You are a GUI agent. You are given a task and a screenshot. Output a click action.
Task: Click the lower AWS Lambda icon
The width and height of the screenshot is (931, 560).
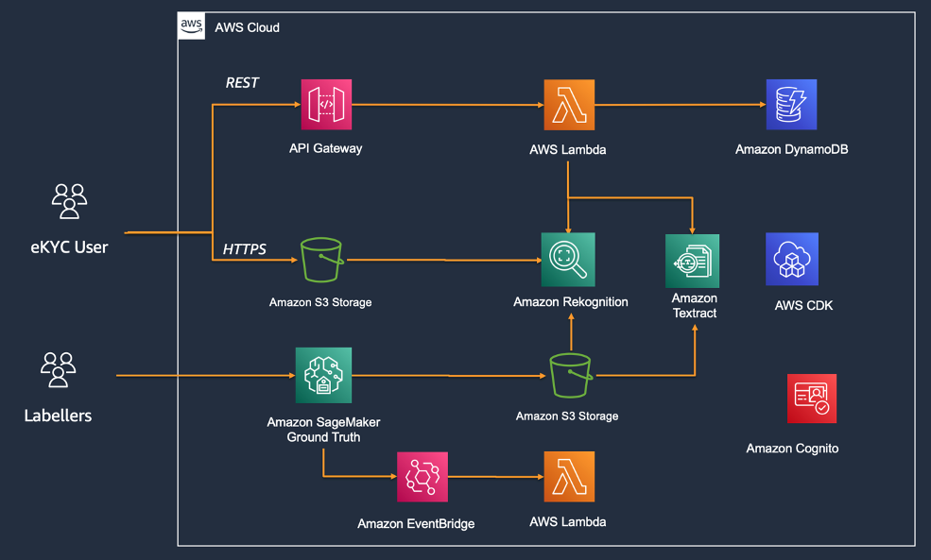coord(569,476)
